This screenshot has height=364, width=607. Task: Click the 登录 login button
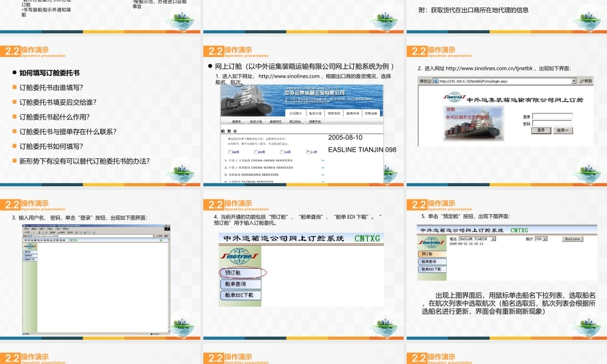(x=541, y=130)
